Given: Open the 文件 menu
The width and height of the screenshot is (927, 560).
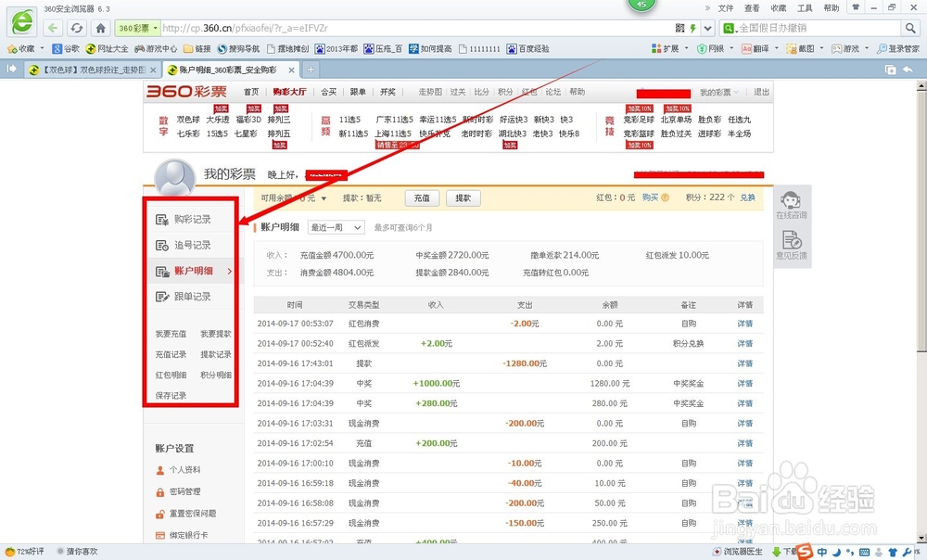Looking at the screenshot, I should [x=726, y=8].
